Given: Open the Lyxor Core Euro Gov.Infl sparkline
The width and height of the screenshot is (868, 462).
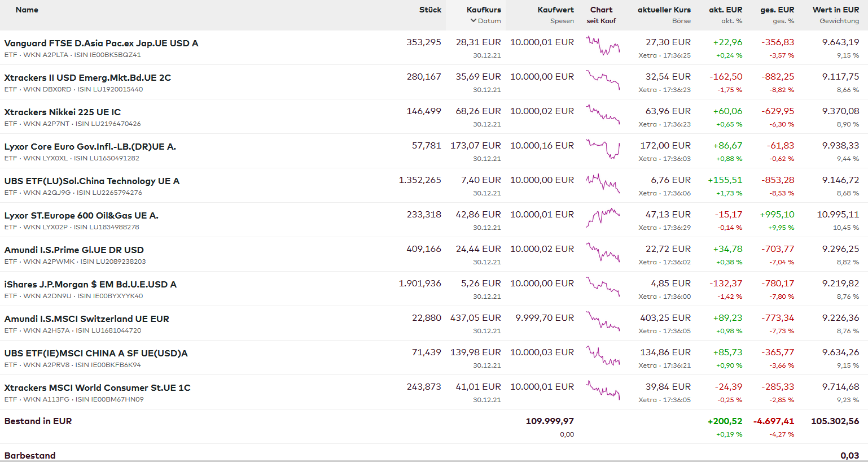Looking at the screenshot, I should click(602, 149).
